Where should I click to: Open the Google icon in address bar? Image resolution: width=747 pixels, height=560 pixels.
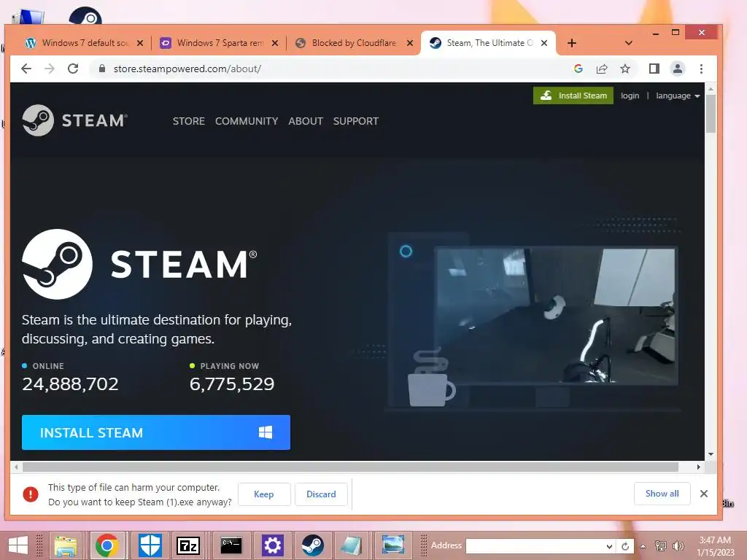click(578, 69)
